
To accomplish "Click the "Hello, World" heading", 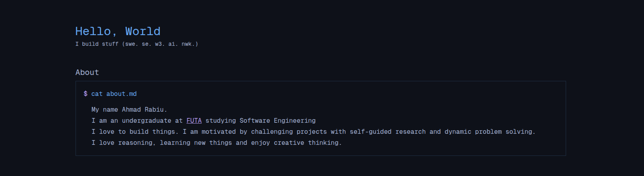I will 118,31.
